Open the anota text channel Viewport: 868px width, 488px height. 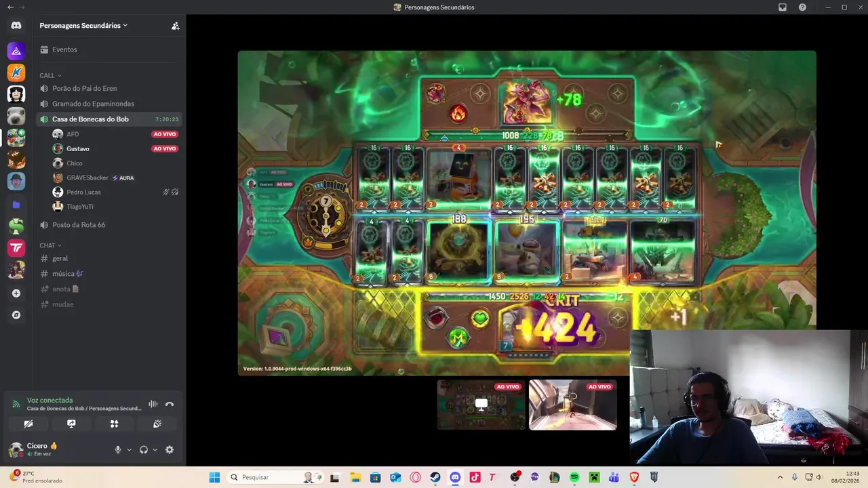click(108, 289)
